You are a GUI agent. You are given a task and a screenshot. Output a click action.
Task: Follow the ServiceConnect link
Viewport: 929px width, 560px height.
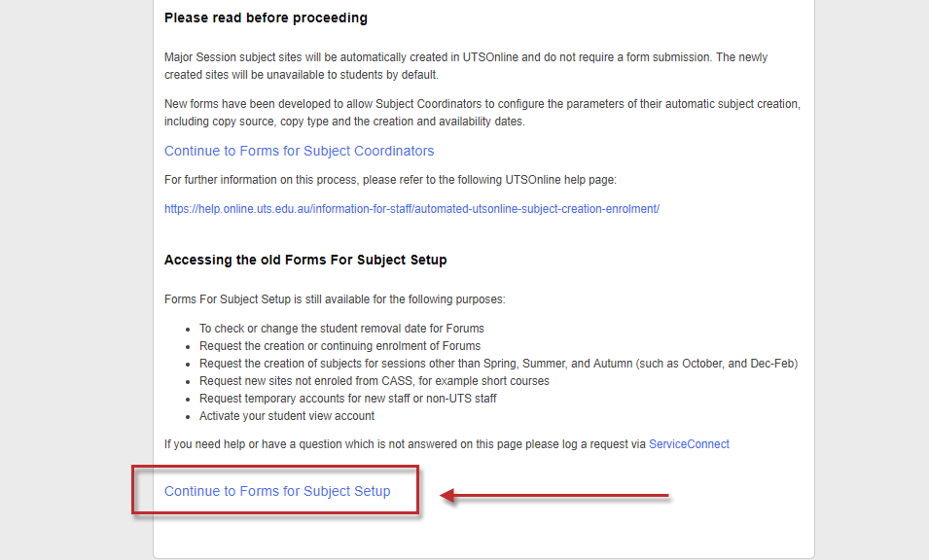click(689, 444)
